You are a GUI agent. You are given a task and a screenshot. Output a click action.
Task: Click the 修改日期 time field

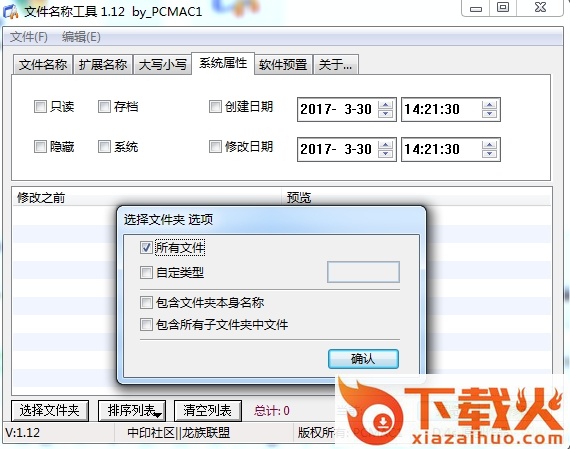[451, 149]
